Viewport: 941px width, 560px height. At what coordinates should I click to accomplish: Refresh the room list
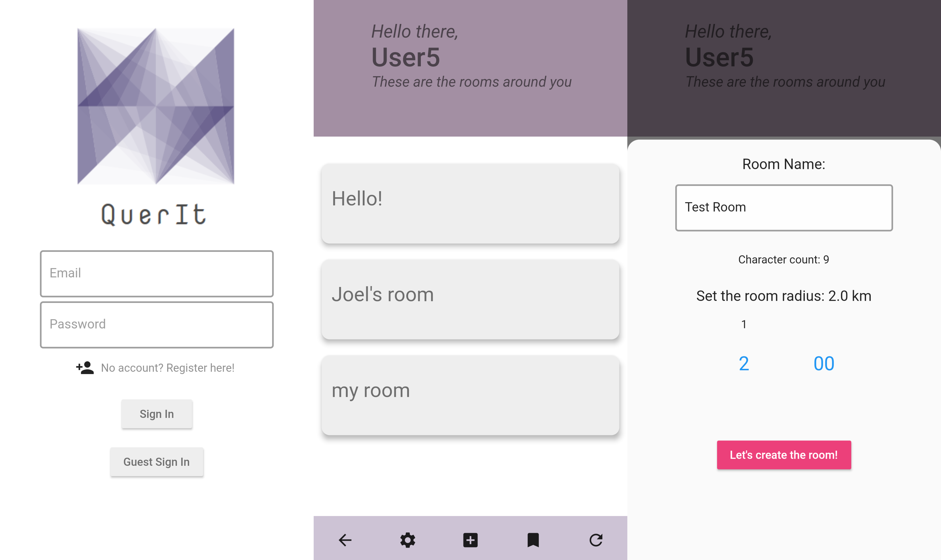tap(596, 540)
